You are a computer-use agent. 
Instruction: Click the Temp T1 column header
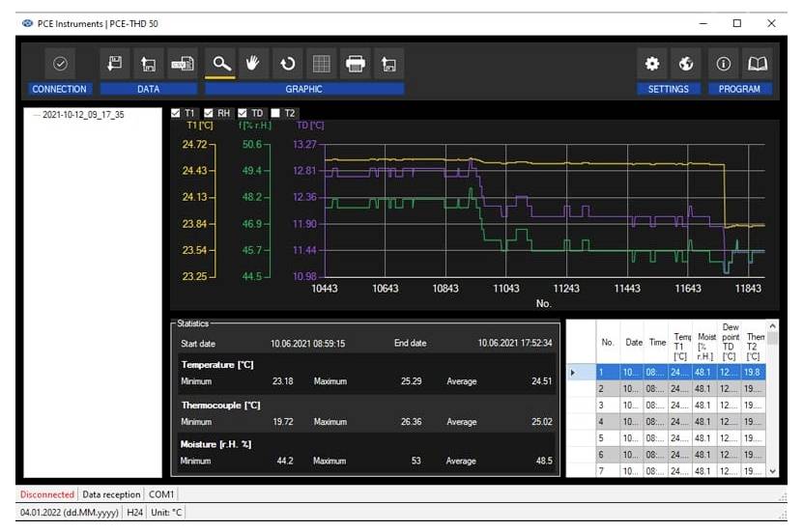click(x=681, y=342)
